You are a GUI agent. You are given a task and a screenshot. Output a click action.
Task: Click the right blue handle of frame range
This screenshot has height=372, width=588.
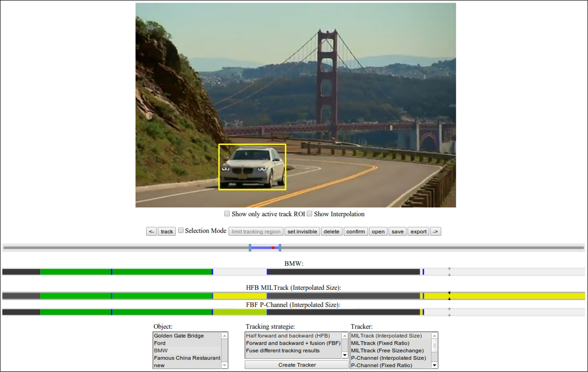280,248
